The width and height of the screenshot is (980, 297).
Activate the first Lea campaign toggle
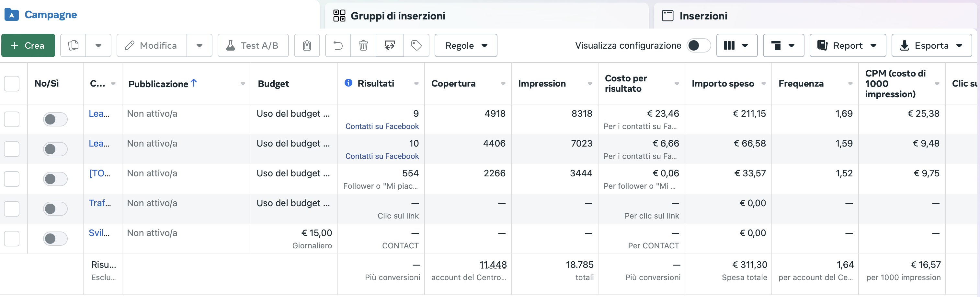(x=55, y=119)
